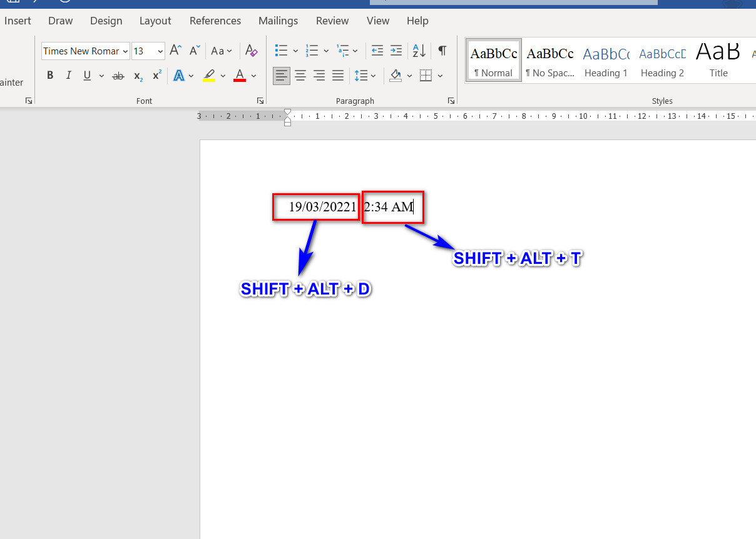Open underline style dropdown arrow

point(101,76)
